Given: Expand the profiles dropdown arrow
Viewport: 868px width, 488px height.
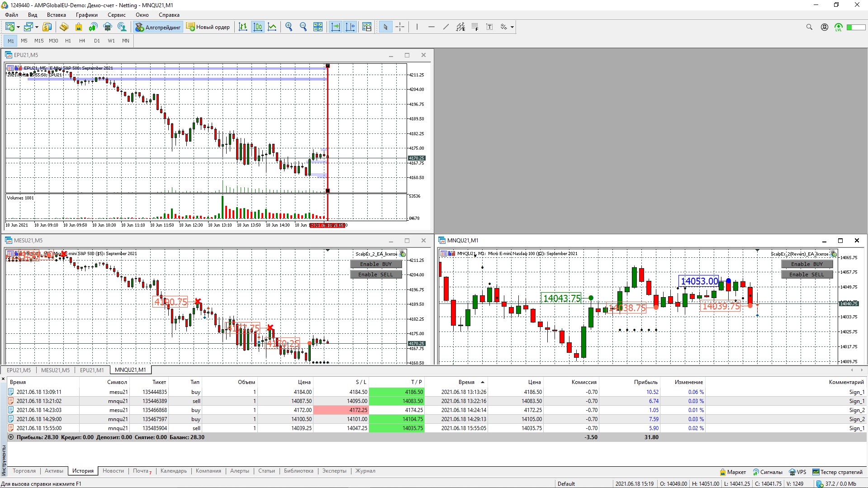Looking at the screenshot, I should point(37,27).
